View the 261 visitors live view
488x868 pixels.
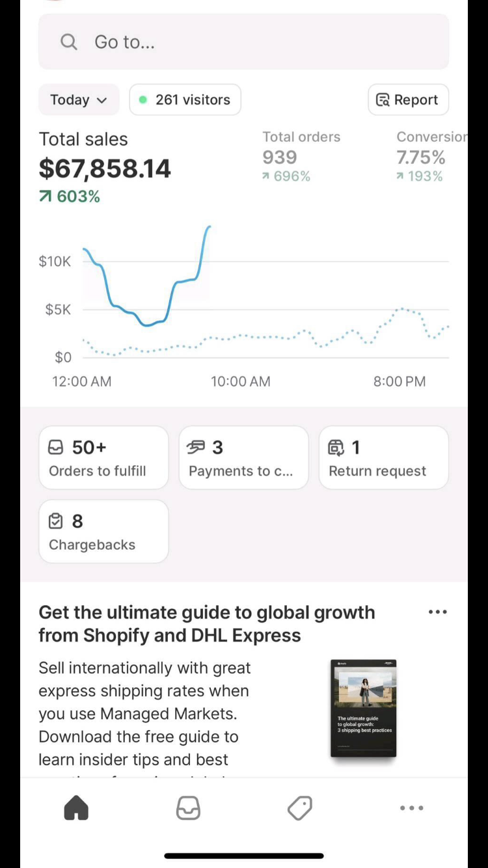coord(185,100)
